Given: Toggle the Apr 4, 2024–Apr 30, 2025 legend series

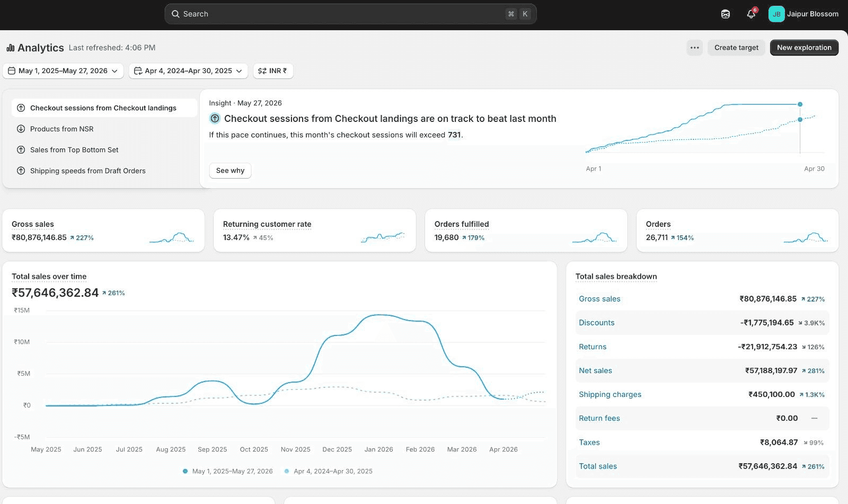Looking at the screenshot, I should coord(329,471).
